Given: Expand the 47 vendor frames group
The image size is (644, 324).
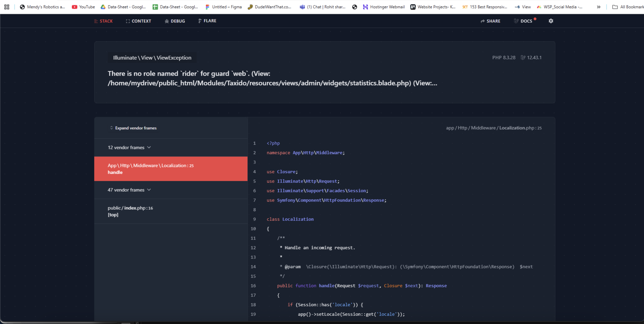Looking at the screenshot, I should tap(129, 190).
